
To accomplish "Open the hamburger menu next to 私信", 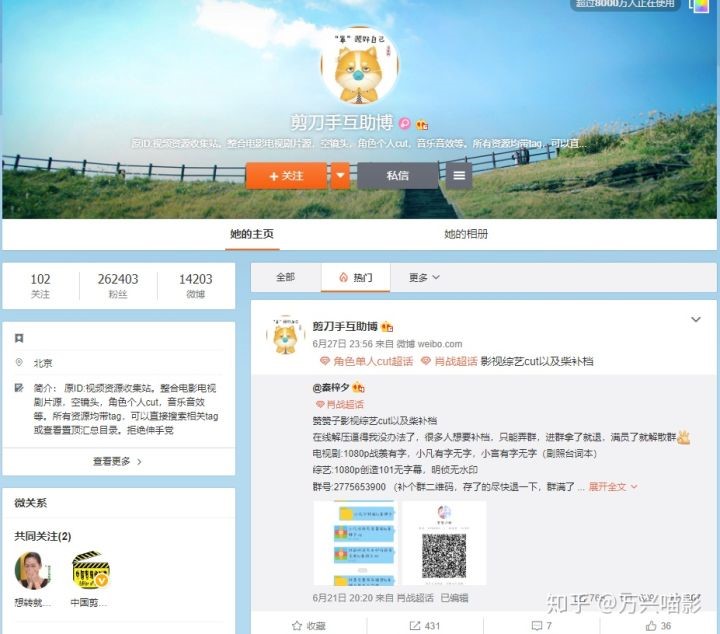I will 459,175.
